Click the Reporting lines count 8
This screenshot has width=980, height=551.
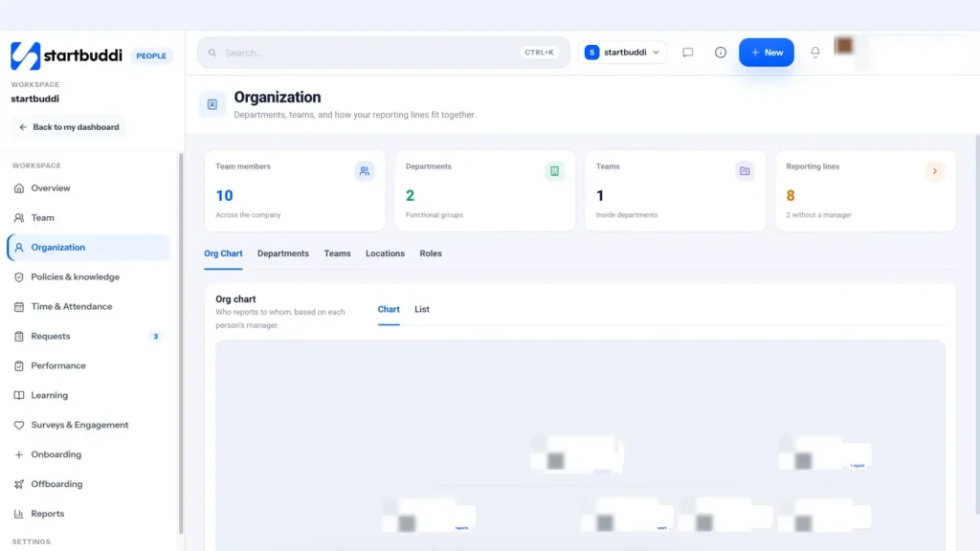pos(791,195)
